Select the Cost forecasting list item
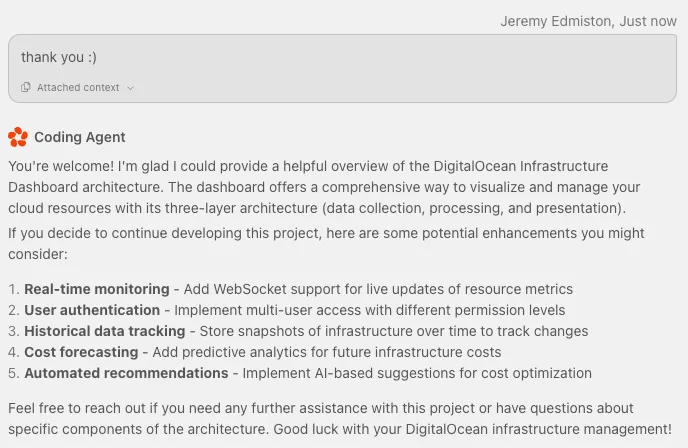This screenshot has width=688, height=448. click(x=254, y=352)
